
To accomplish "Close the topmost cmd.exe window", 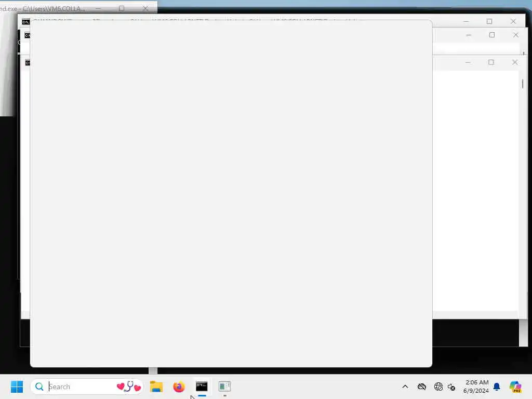I will (x=145, y=8).
